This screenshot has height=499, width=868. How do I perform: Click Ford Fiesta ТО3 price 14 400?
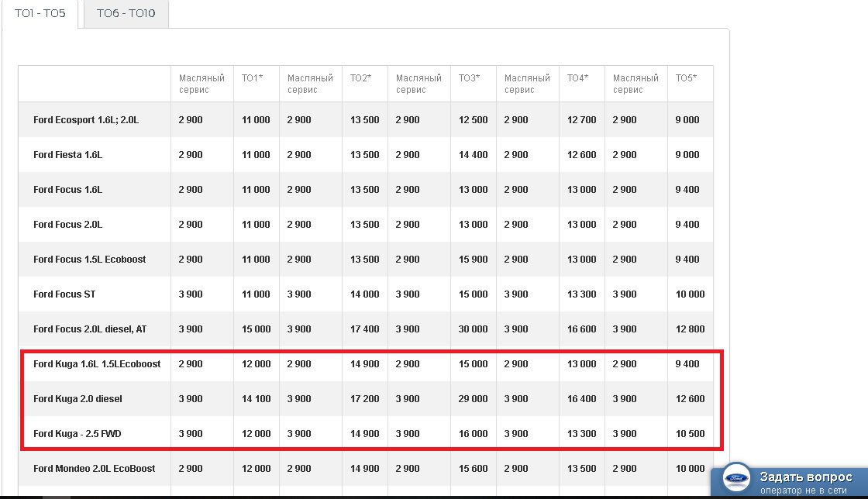click(473, 154)
